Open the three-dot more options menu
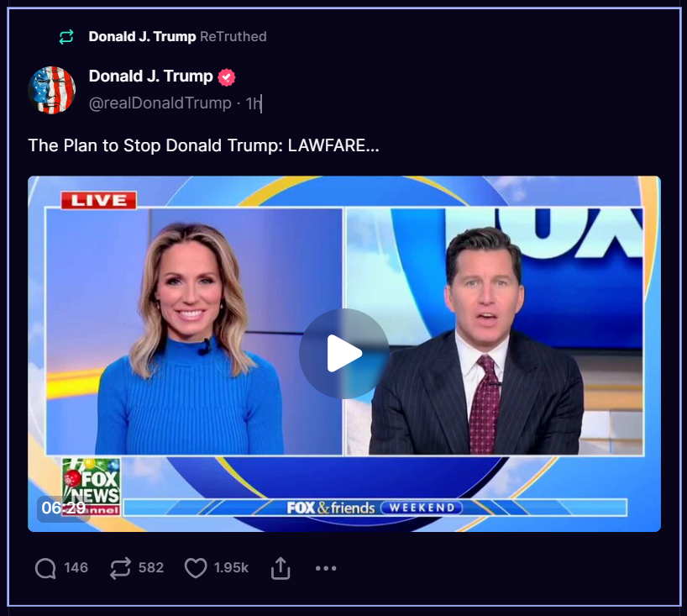 [x=326, y=568]
